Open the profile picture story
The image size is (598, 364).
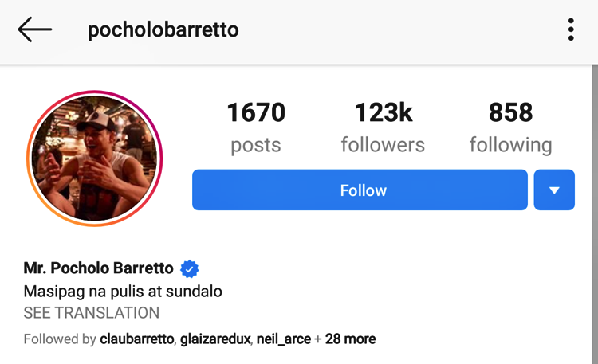point(94,159)
